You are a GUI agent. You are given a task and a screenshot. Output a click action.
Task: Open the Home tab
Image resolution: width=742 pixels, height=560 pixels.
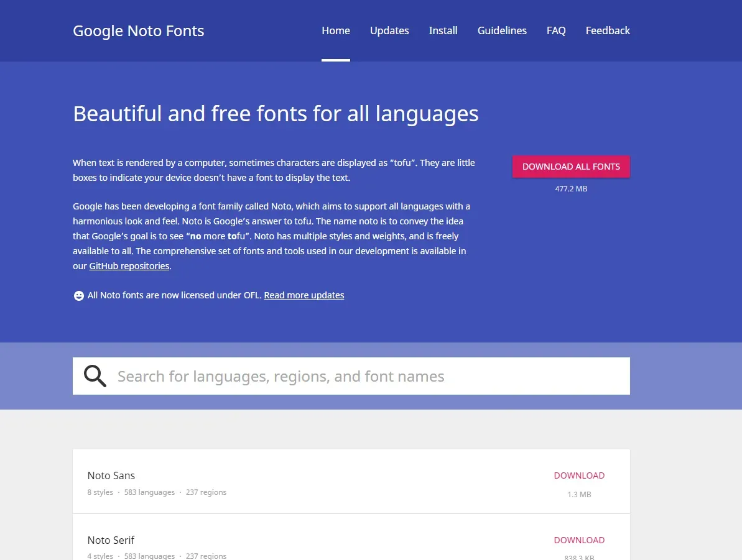[x=335, y=30]
